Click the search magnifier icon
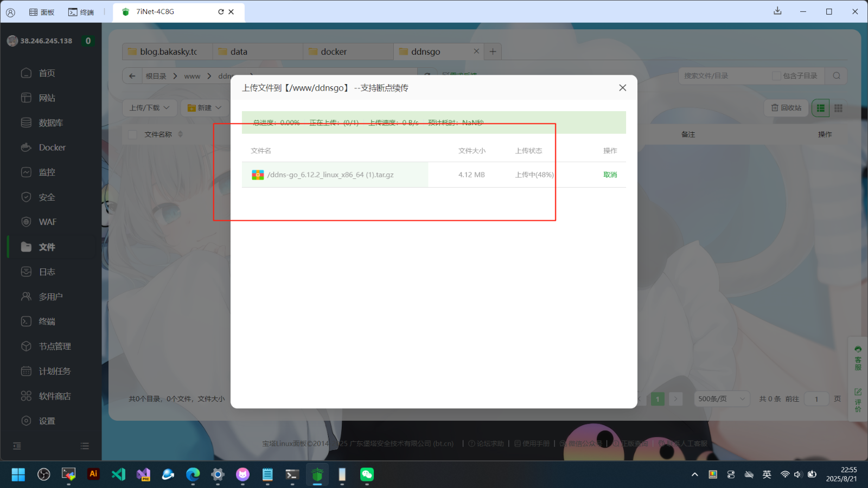 coord(836,76)
